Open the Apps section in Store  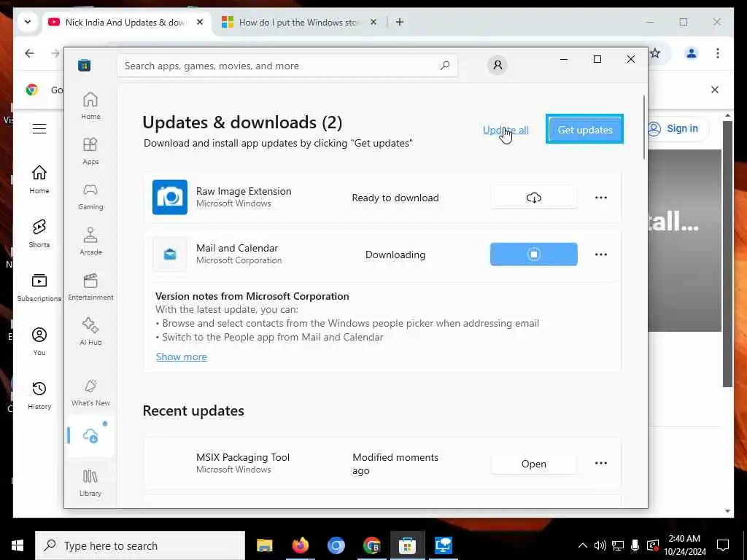[x=90, y=151]
